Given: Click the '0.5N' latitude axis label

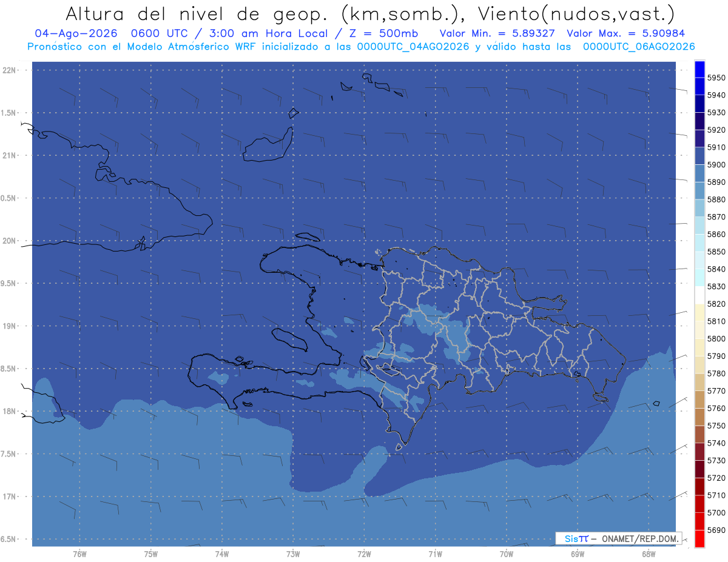Looking at the screenshot, I should click(x=10, y=198).
